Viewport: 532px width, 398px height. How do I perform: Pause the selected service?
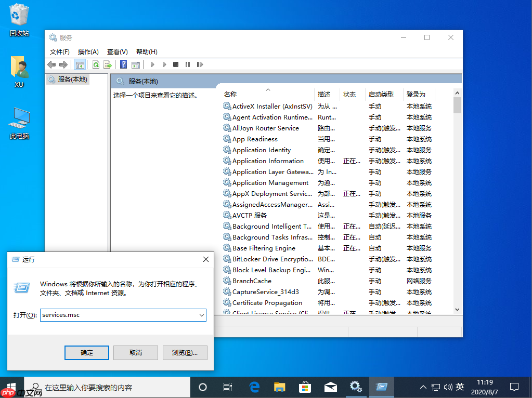[x=188, y=64]
